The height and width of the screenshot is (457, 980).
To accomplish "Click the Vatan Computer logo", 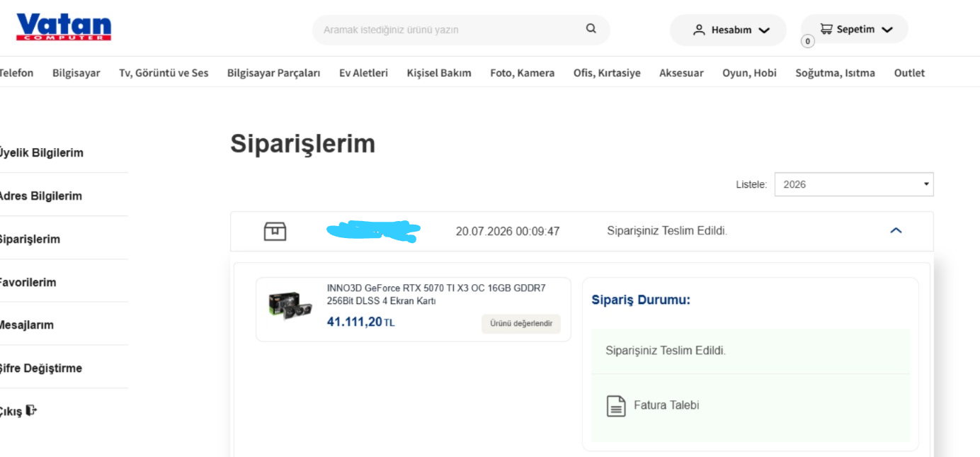I will [x=64, y=27].
